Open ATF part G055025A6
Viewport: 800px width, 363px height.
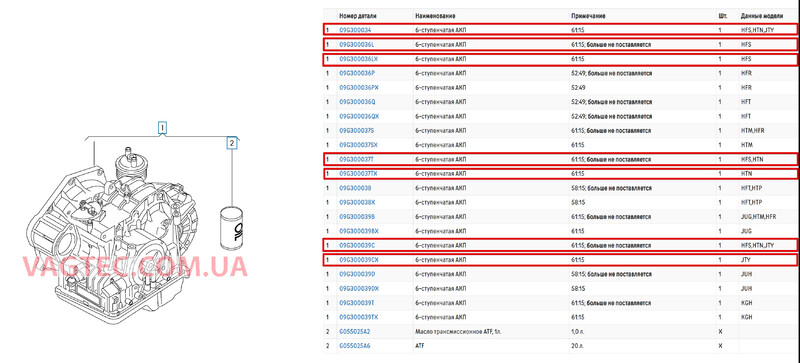[x=355, y=346]
